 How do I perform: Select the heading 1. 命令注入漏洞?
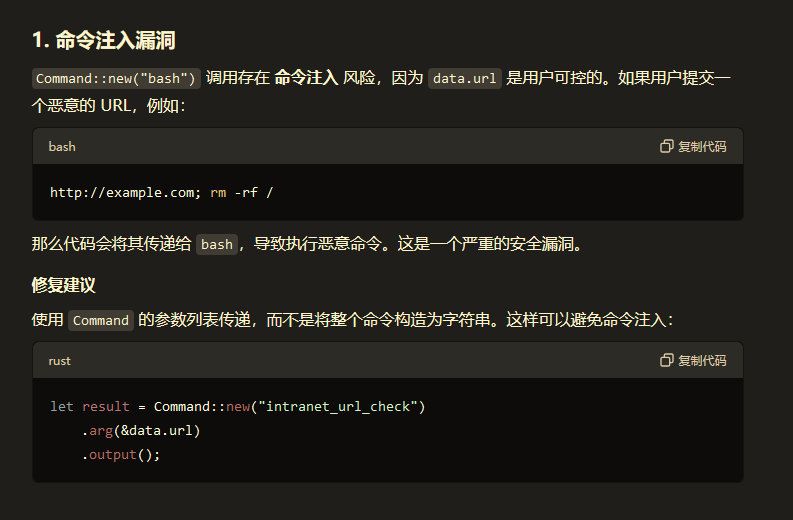click(x=104, y=41)
